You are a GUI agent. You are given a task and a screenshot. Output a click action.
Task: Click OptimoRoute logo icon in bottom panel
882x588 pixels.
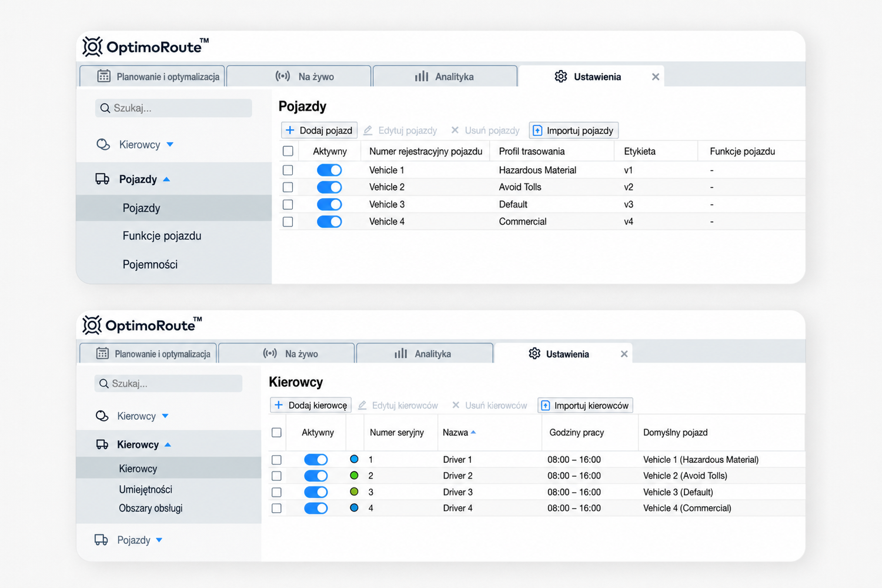[92, 325]
